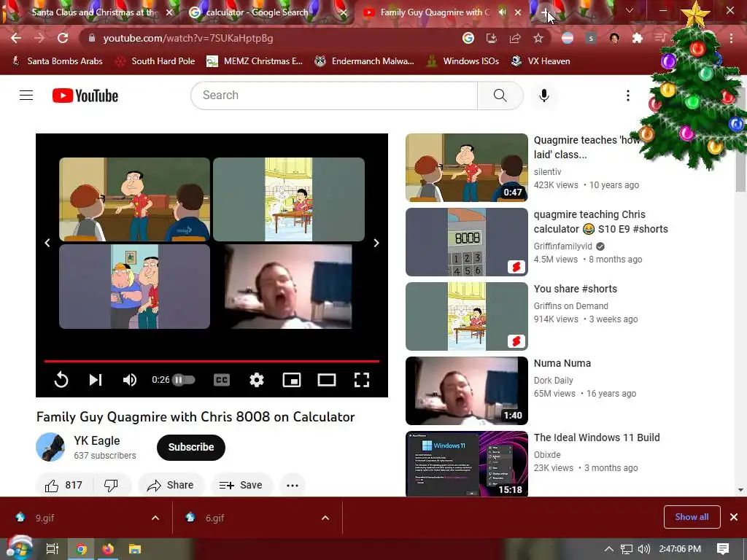Select the Numa Numa end-screen suggestion
This screenshot has height=560, width=747.
[288, 286]
